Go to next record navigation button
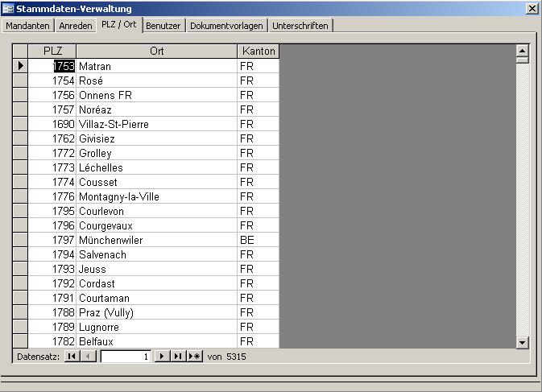 click(161, 356)
